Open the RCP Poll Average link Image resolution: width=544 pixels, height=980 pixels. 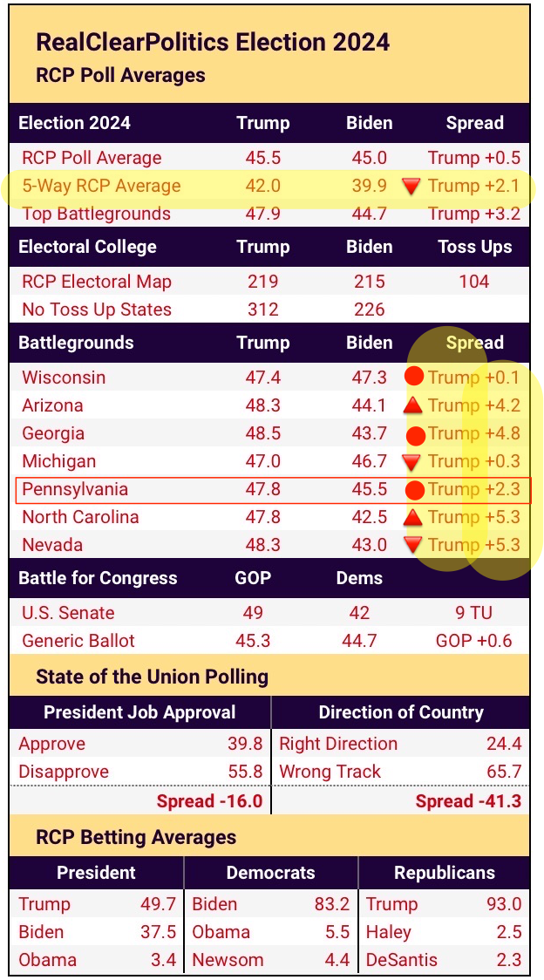click(x=92, y=158)
